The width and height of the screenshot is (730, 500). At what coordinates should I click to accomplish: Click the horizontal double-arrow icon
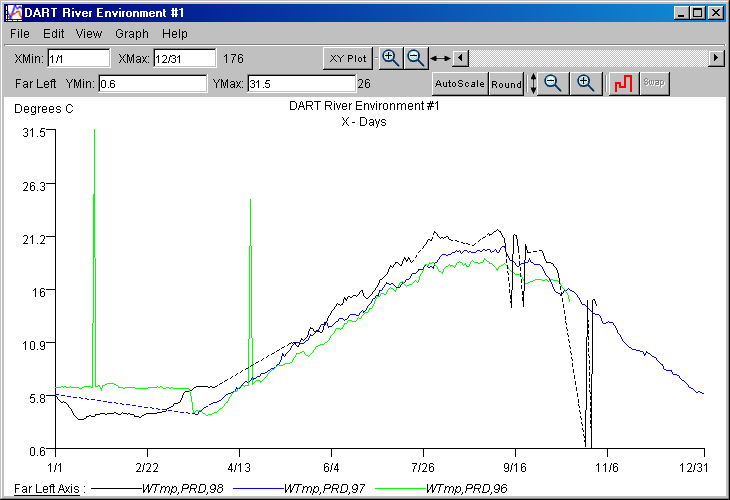tap(440, 59)
